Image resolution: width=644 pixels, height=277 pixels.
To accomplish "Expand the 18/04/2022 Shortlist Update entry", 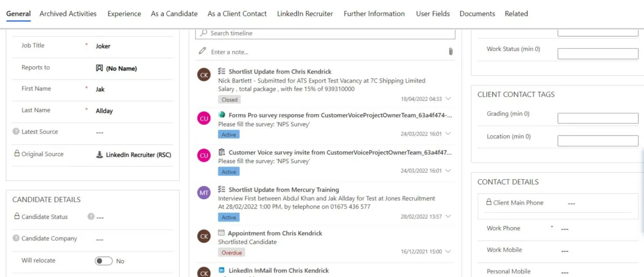I will [448, 99].
